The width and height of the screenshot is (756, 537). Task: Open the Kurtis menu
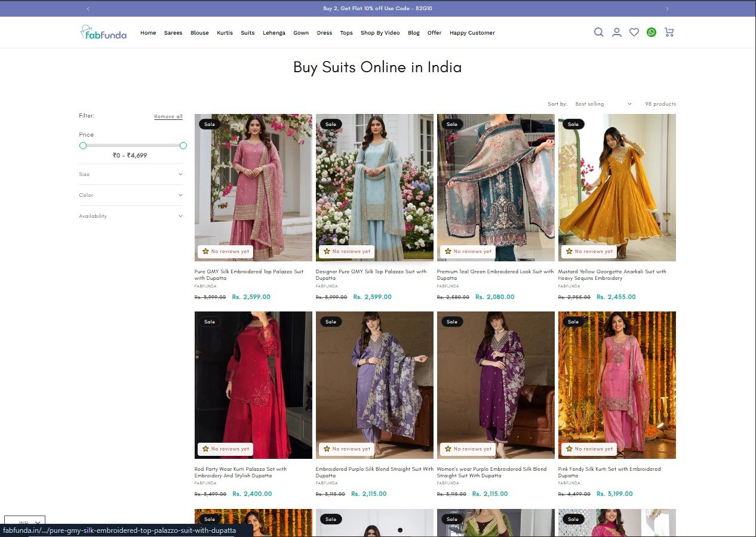[225, 33]
